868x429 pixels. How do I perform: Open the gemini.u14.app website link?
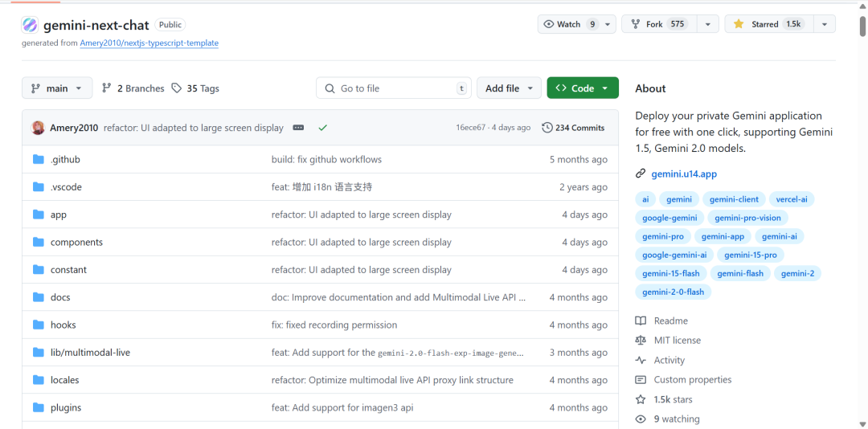[683, 174]
